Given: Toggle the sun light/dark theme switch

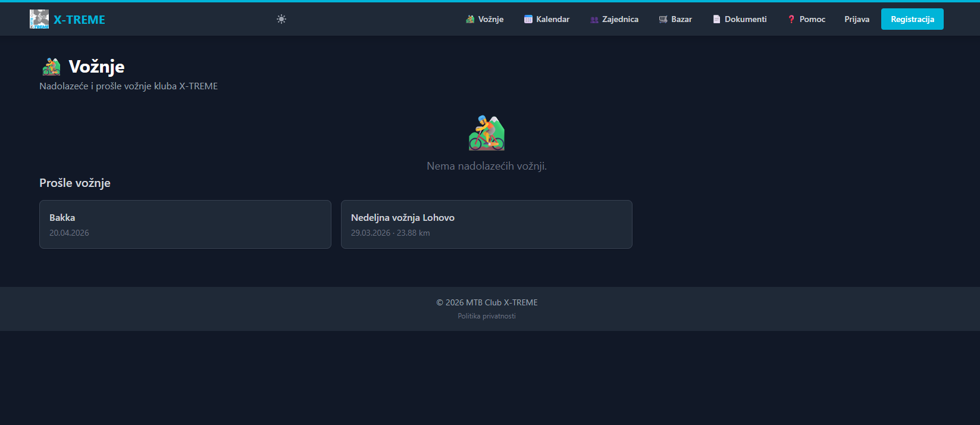Looking at the screenshot, I should coord(281,19).
